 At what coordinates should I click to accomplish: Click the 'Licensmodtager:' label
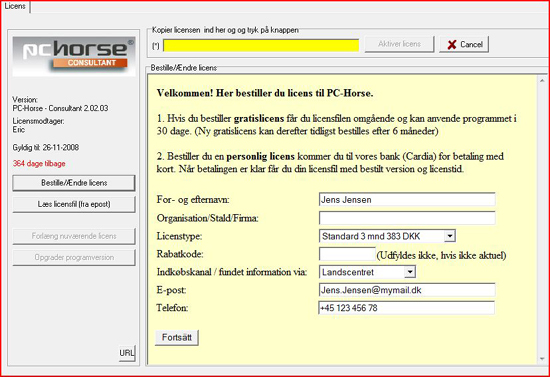38,121
